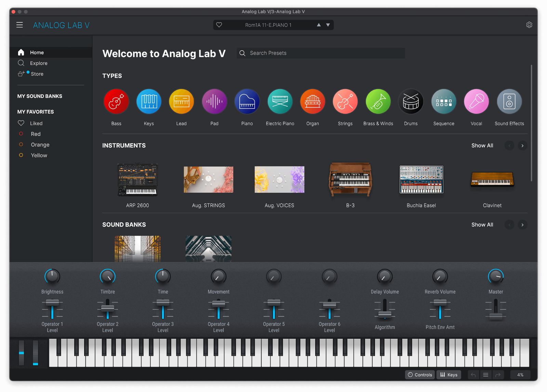Open the Clavinet instrument
Screen dimensions: 547x392
492,179
